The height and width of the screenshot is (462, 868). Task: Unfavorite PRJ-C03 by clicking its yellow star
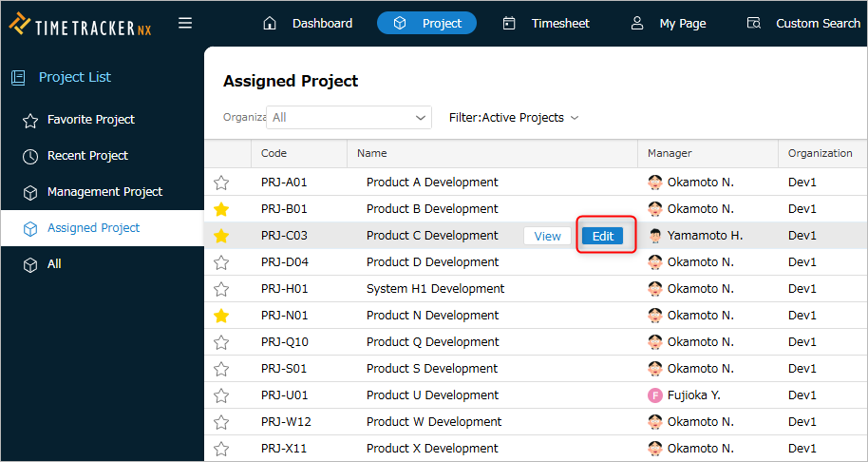coord(221,236)
